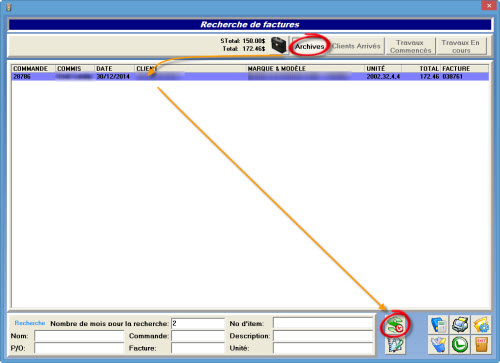Click the Nom search field

click(79, 336)
